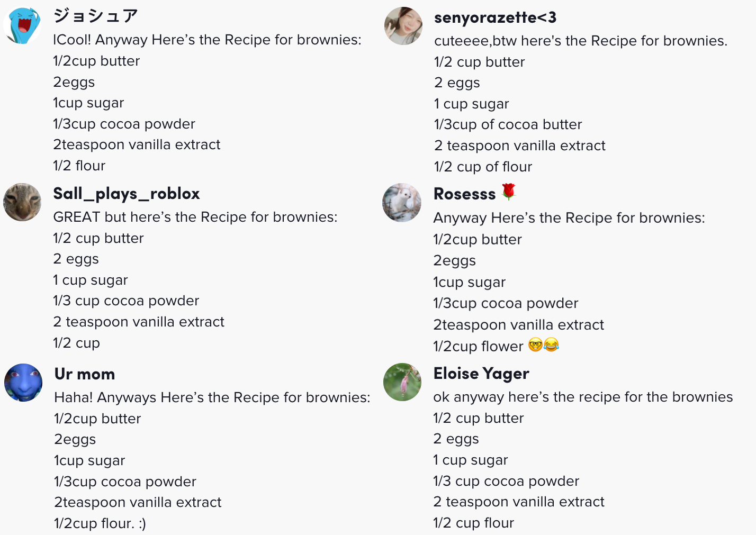This screenshot has width=756, height=535.
Task: Open senyorazette<3 username link
Action: 495,17
